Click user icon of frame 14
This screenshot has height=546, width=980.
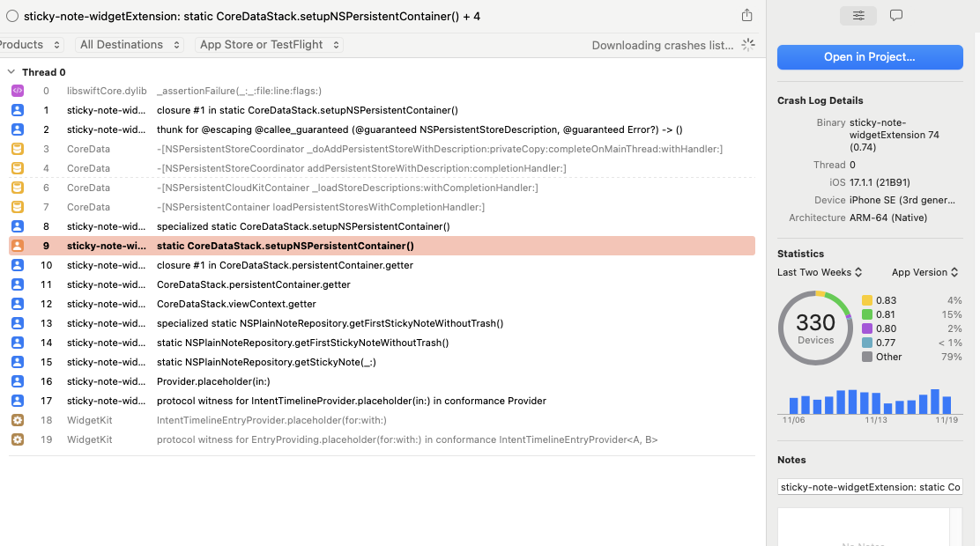click(18, 343)
